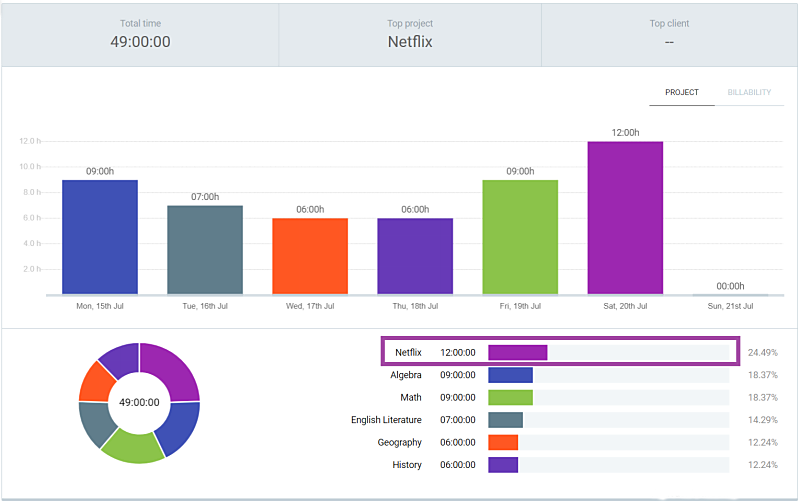
Task: Click the Algebra blue progress bar
Action: 511,375
